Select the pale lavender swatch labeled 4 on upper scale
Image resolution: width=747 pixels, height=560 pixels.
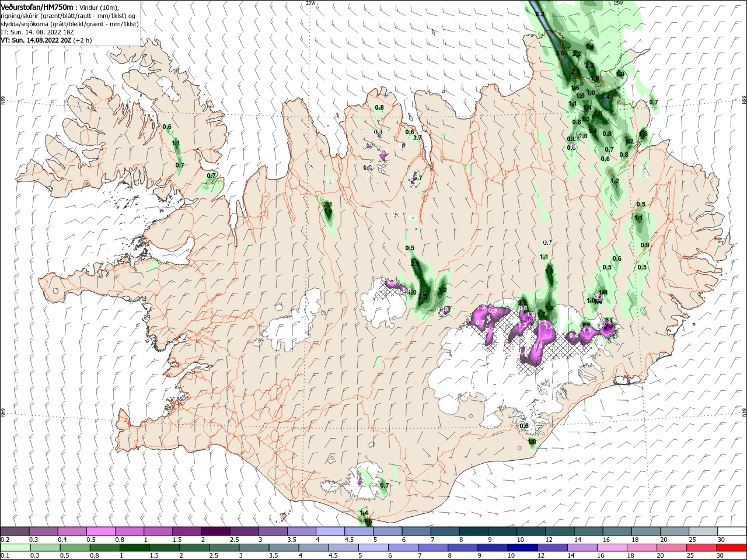(x=329, y=531)
